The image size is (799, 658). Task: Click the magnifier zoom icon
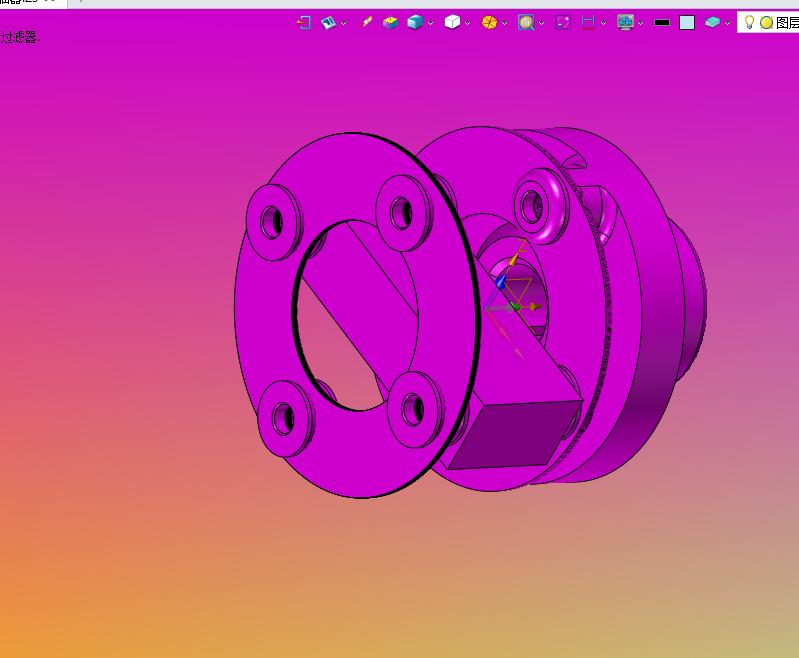[x=526, y=22]
